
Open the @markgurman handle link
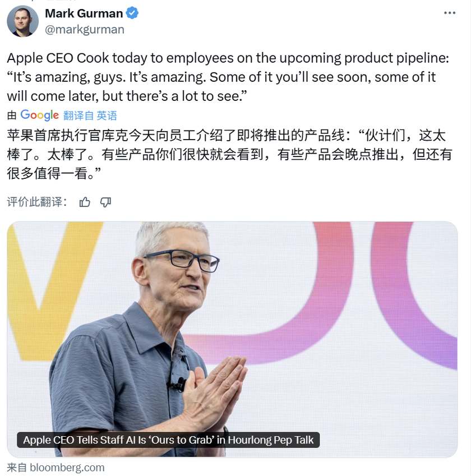[x=85, y=30]
